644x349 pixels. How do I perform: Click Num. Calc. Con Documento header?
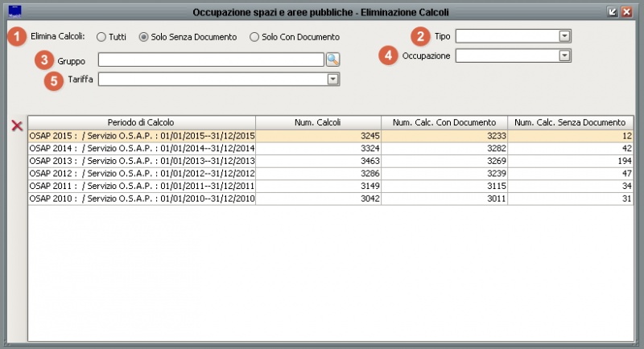click(x=444, y=122)
